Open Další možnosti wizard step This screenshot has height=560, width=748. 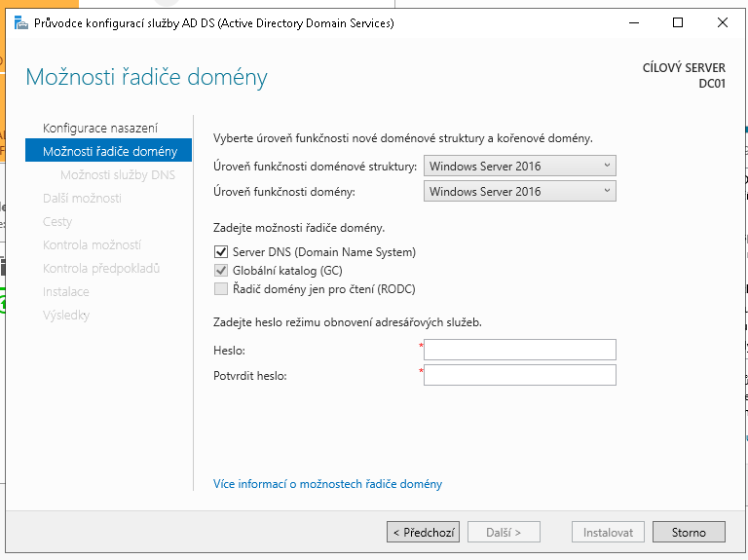82,199
